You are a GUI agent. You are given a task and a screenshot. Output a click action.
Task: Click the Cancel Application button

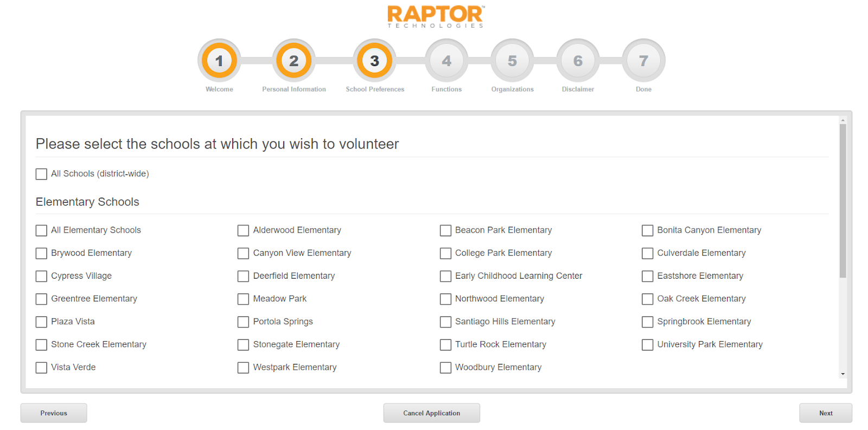pos(432,413)
